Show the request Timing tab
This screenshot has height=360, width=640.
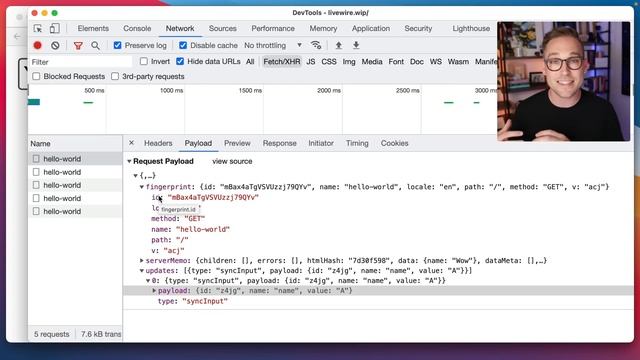coord(357,143)
